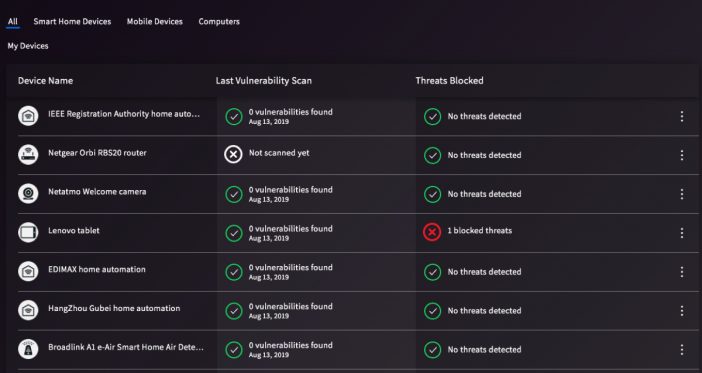Click No threats detected in the Netgear Orbi row

pos(484,155)
